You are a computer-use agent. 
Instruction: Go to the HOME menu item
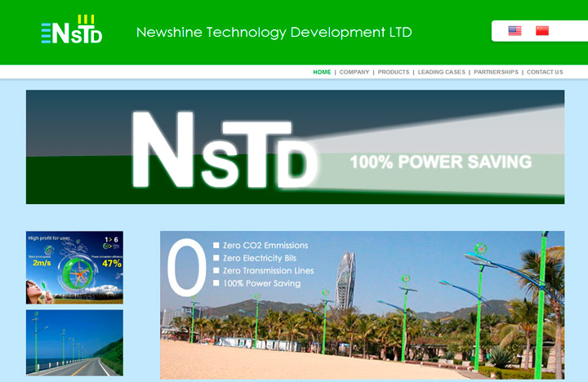coord(322,72)
